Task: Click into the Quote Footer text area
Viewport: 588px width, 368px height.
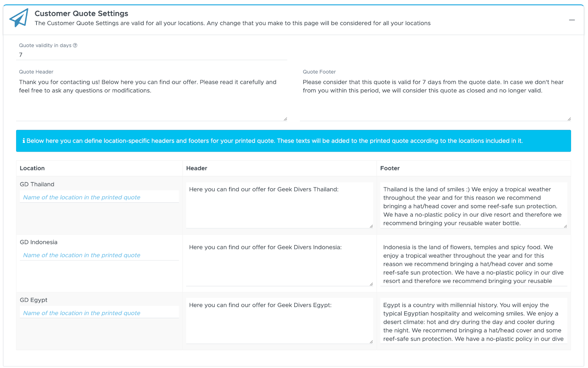Action: pos(435,99)
